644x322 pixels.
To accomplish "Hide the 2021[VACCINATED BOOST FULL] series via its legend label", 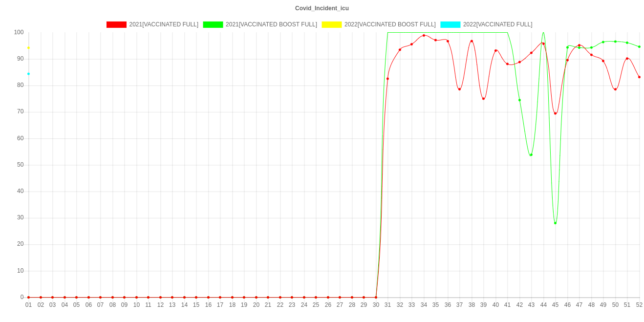I will [x=271, y=24].
